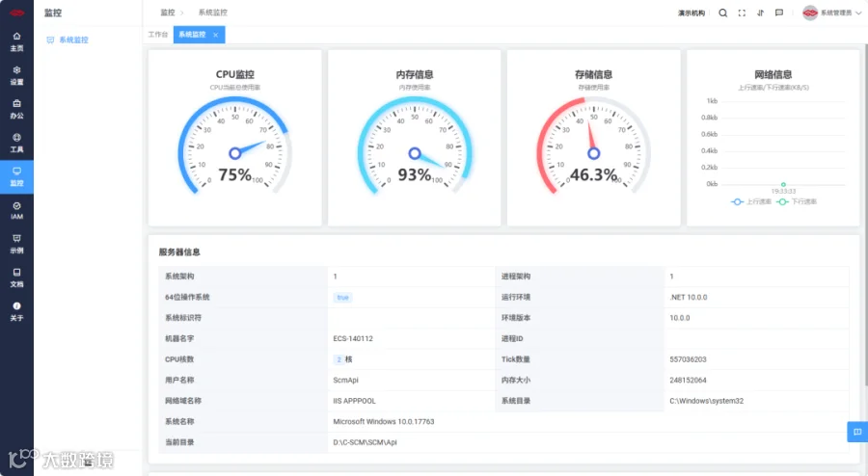The width and height of the screenshot is (868, 476).
Task: Open the 关于 about sidebar icon
Action: coord(16,312)
